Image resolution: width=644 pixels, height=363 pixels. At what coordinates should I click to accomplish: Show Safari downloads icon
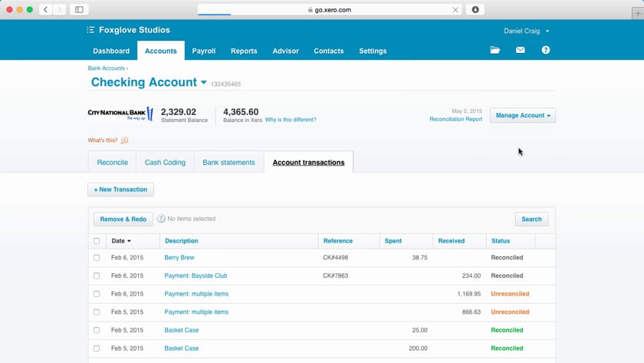tap(475, 9)
